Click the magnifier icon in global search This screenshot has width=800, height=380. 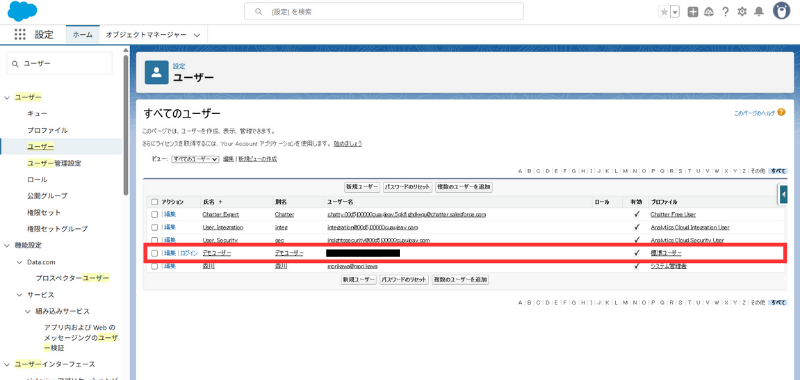pyautogui.click(x=259, y=11)
